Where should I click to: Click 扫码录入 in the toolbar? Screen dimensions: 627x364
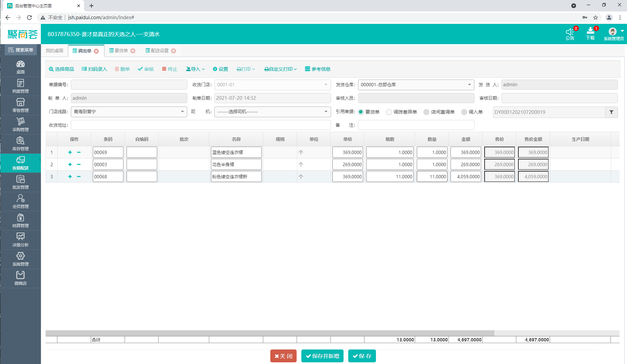[x=94, y=69]
